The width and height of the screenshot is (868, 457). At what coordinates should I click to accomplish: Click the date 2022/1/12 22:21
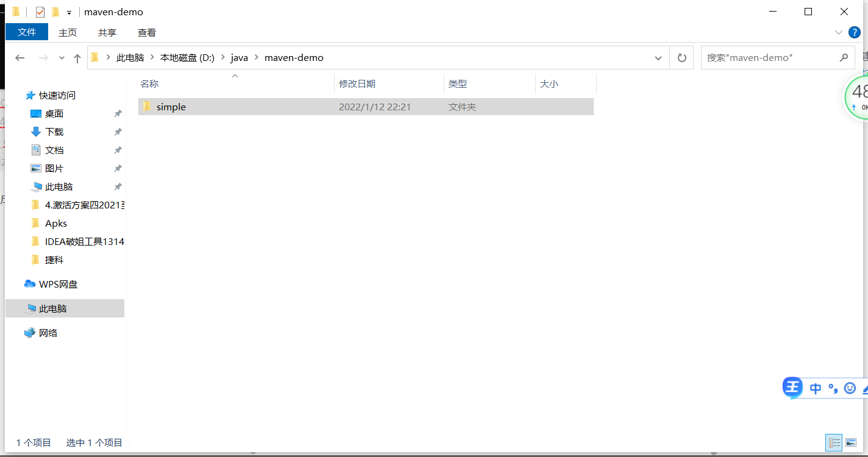point(375,107)
